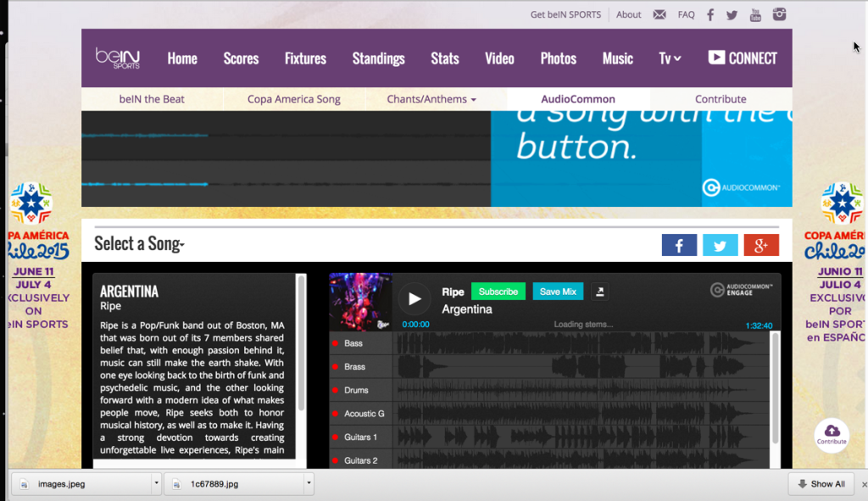Toggle the Drums stem red dot
The height and width of the screenshot is (501, 868).
[x=335, y=390]
